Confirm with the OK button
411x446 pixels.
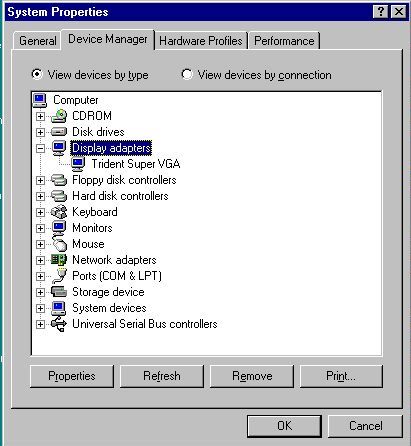pos(284,426)
